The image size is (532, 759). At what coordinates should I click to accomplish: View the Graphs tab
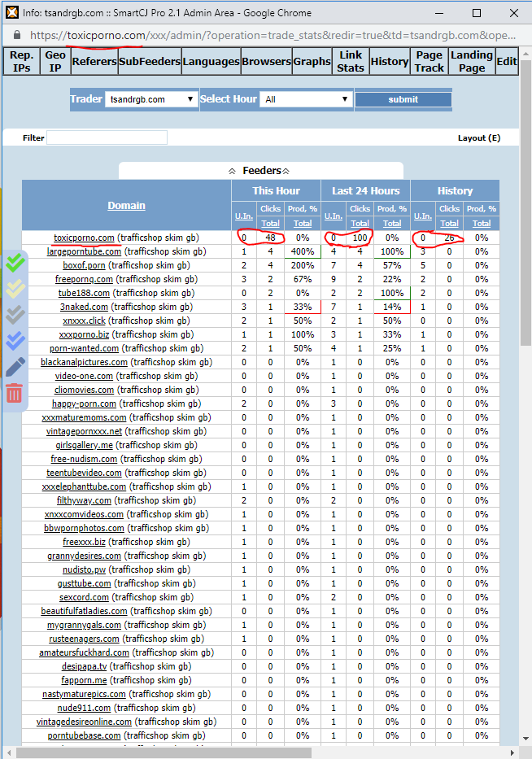point(312,62)
